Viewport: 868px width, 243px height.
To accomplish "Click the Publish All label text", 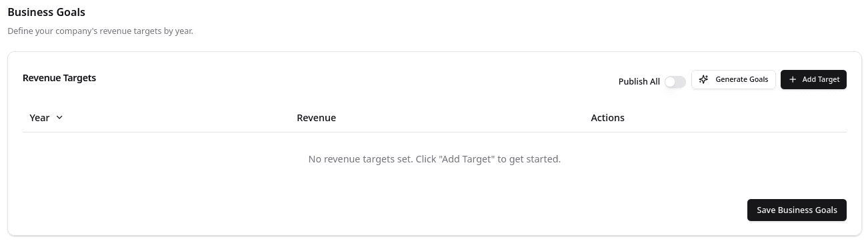I will coord(639,82).
